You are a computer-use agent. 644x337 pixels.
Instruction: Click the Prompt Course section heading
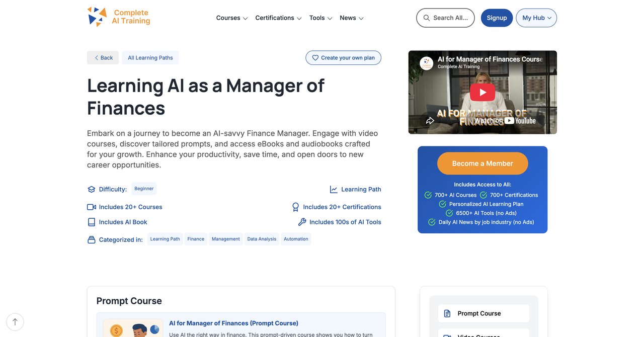[129, 301]
